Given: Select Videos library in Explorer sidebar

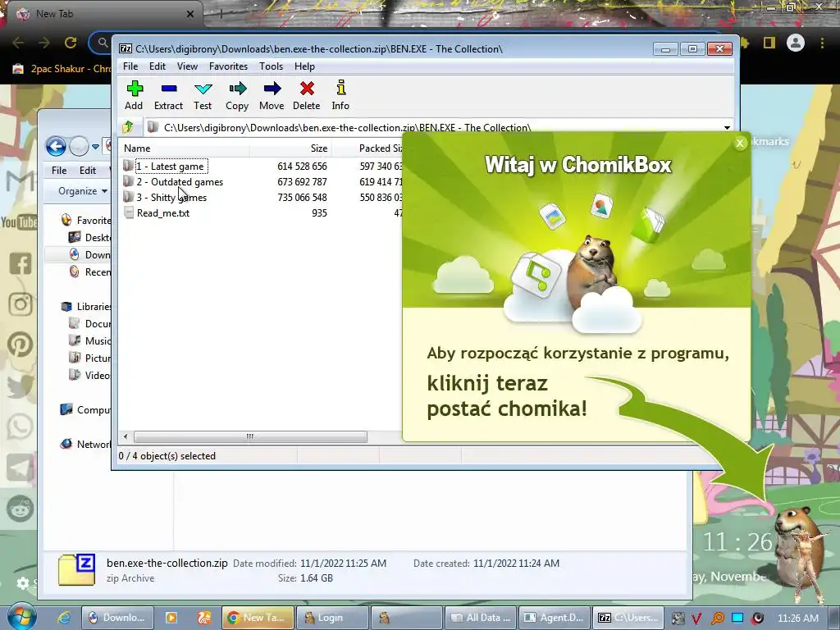Looking at the screenshot, I should pyautogui.click(x=90, y=375).
